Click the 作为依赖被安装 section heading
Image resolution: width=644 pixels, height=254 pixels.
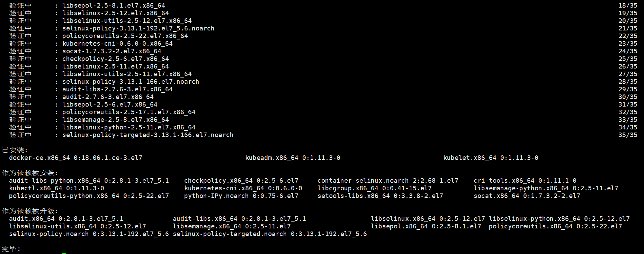pyautogui.click(x=30, y=173)
